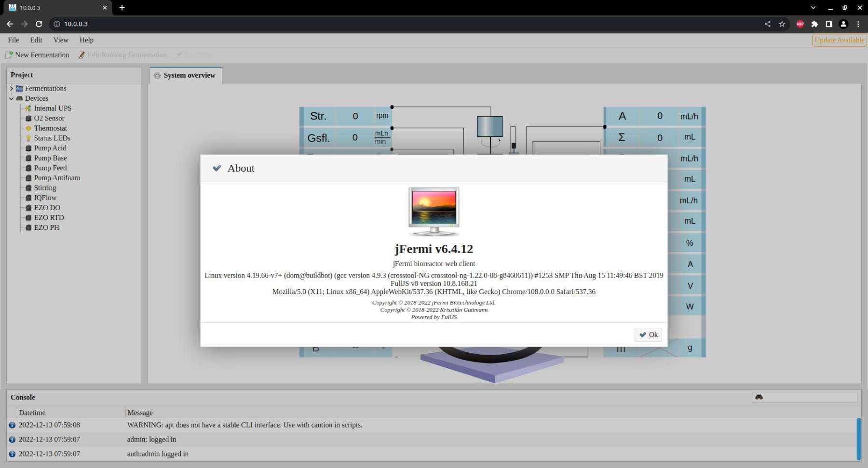Open the browser Extensions puzzle icon
868x468 pixels.
[814, 24]
